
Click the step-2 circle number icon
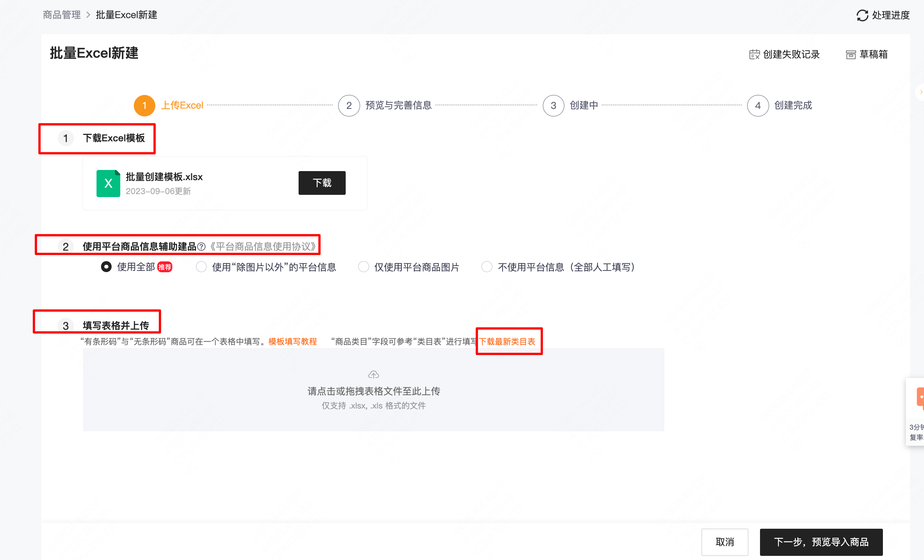tap(349, 106)
